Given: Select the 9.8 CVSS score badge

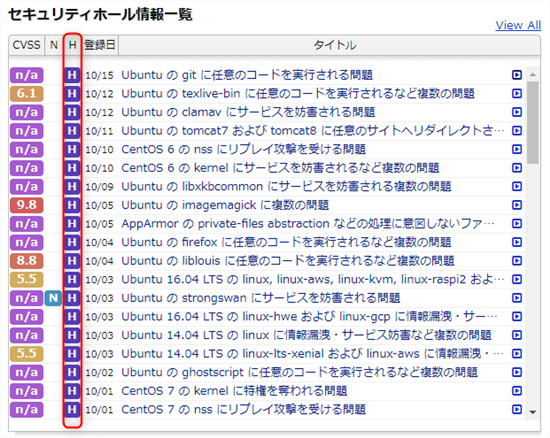Looking at the screenshot, I should [27, 205].
